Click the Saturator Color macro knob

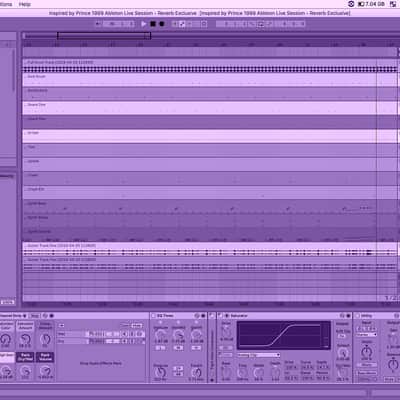tap(6, 339)
